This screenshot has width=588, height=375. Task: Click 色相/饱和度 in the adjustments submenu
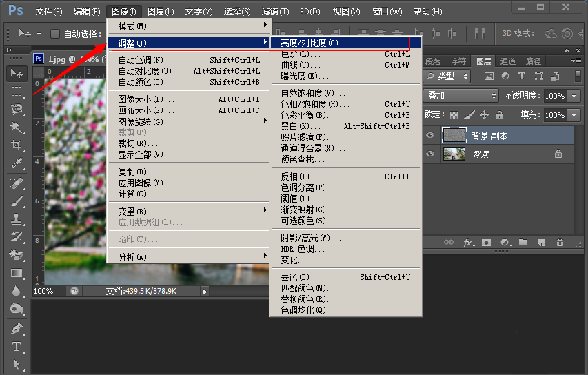point(310,104)
